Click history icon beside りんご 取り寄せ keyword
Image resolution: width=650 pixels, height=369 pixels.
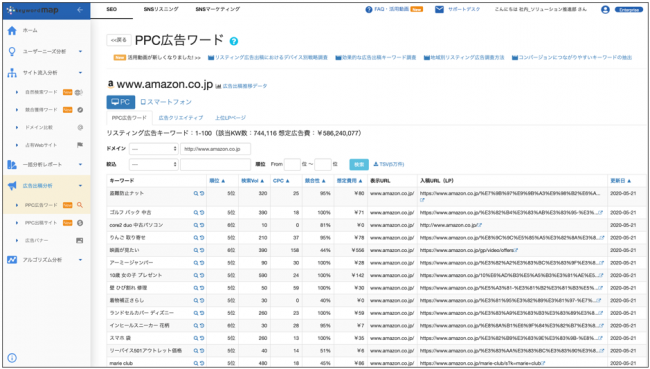[202, 238]
